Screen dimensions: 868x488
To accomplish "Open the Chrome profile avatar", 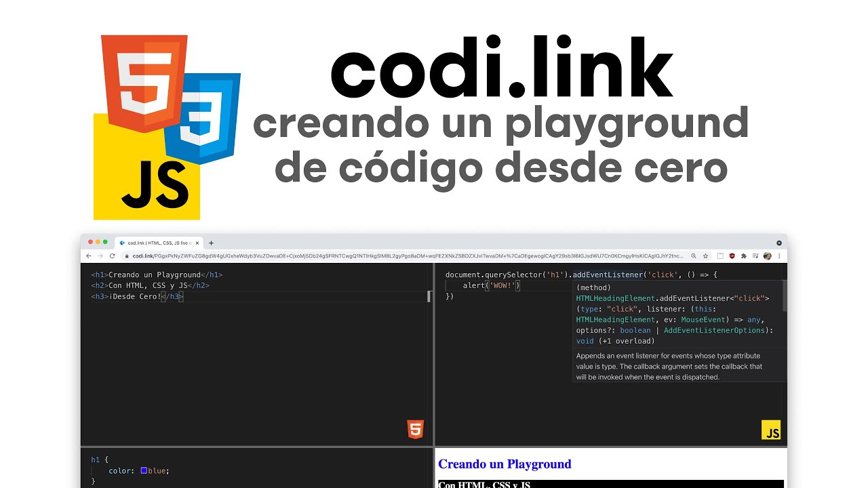I will tap(768, 256).
